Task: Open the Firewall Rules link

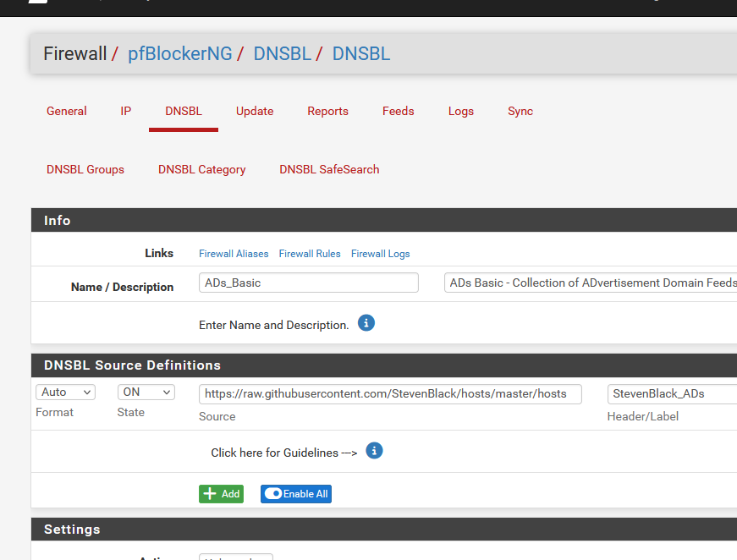Action: [310, 254]
